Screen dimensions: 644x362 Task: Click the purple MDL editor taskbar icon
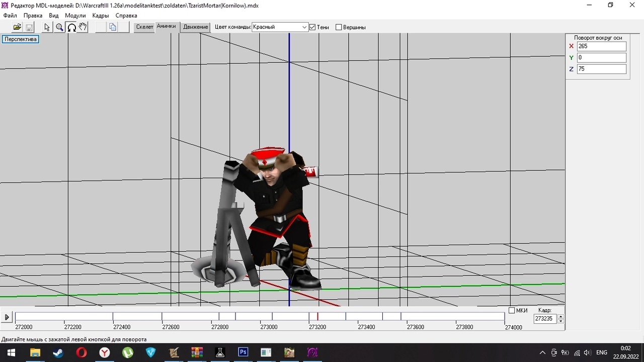(x=312, y=352)
